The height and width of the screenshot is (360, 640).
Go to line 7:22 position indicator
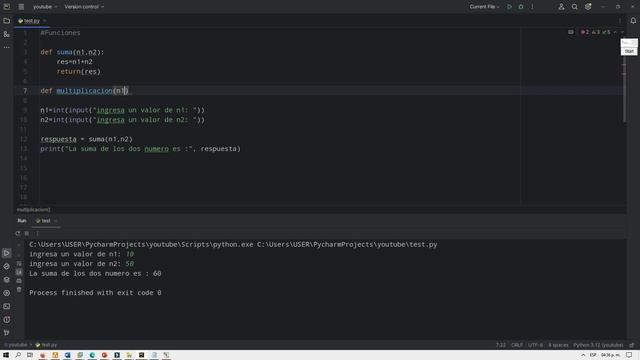[500, 345]
